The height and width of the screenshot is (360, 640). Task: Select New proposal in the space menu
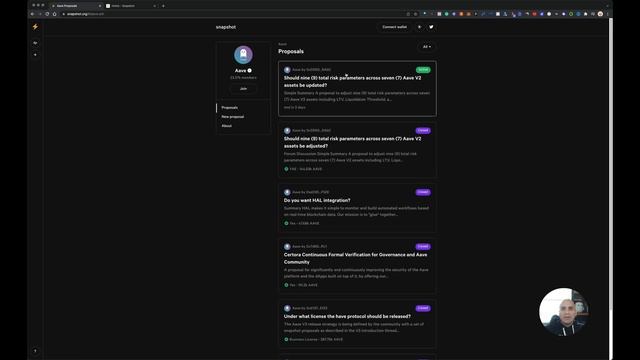click(233, 117)
